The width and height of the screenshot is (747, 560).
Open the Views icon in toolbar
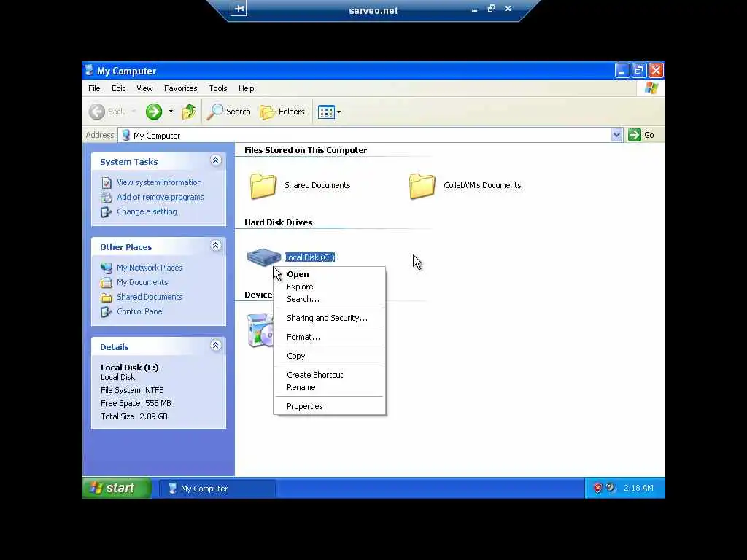(326, 112)
